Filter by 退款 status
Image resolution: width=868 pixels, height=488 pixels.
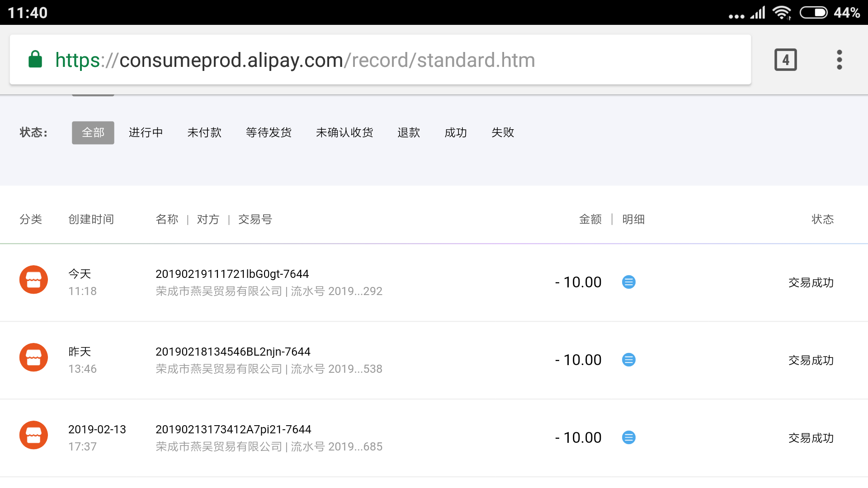coord(409,132)
